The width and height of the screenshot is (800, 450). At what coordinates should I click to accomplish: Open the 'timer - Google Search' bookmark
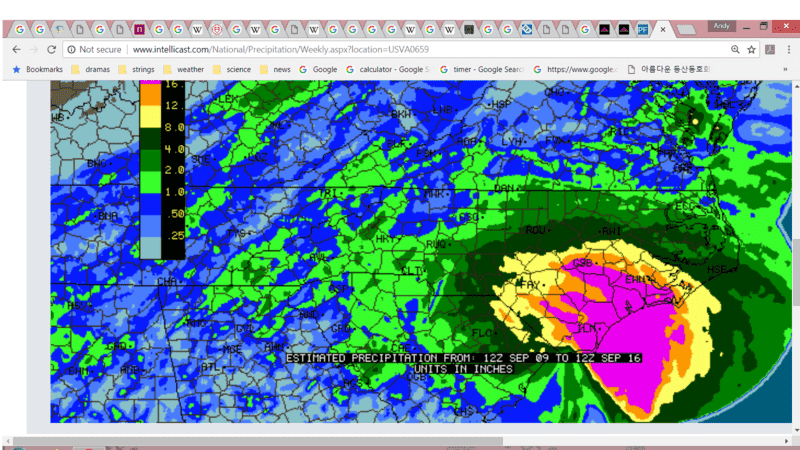(x=482, y=69)
